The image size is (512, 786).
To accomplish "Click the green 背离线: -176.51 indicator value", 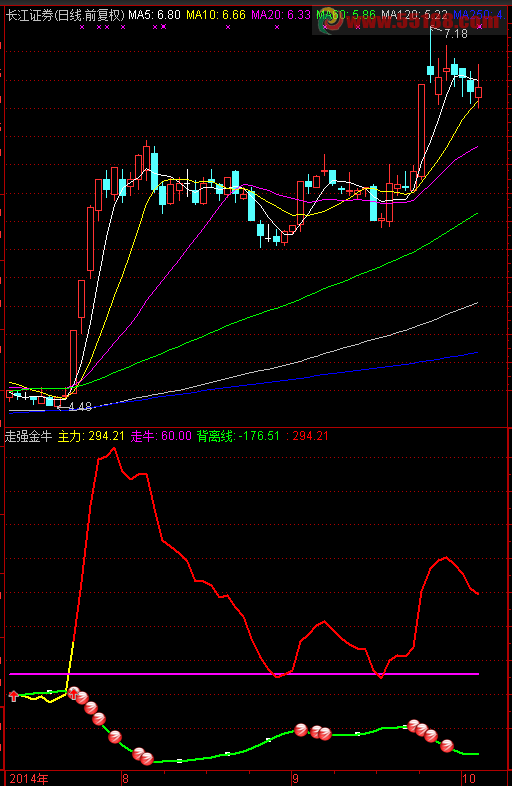I will [x=238, y=436].
